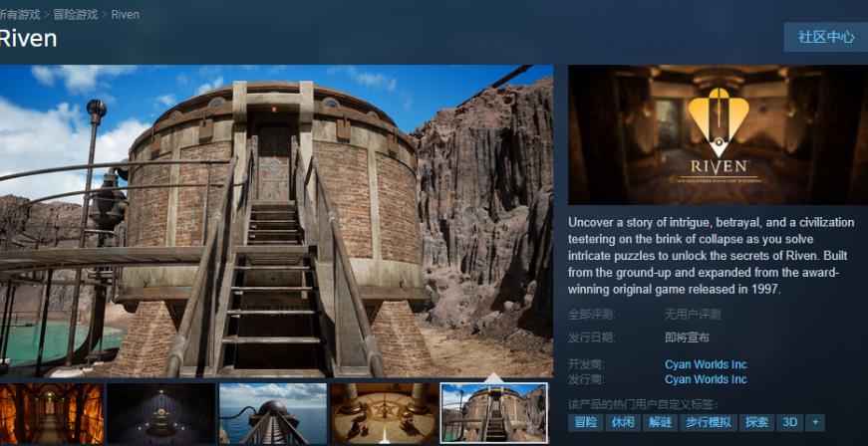Select the 冒险 adventure tag

586,422
